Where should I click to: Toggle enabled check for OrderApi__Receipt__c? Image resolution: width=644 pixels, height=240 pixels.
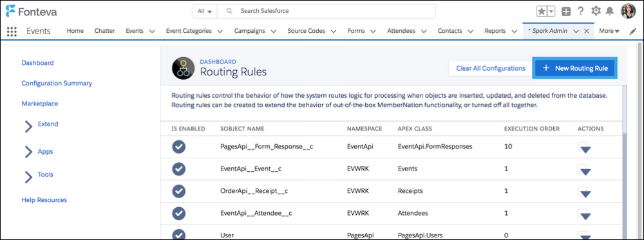(178, 190)
